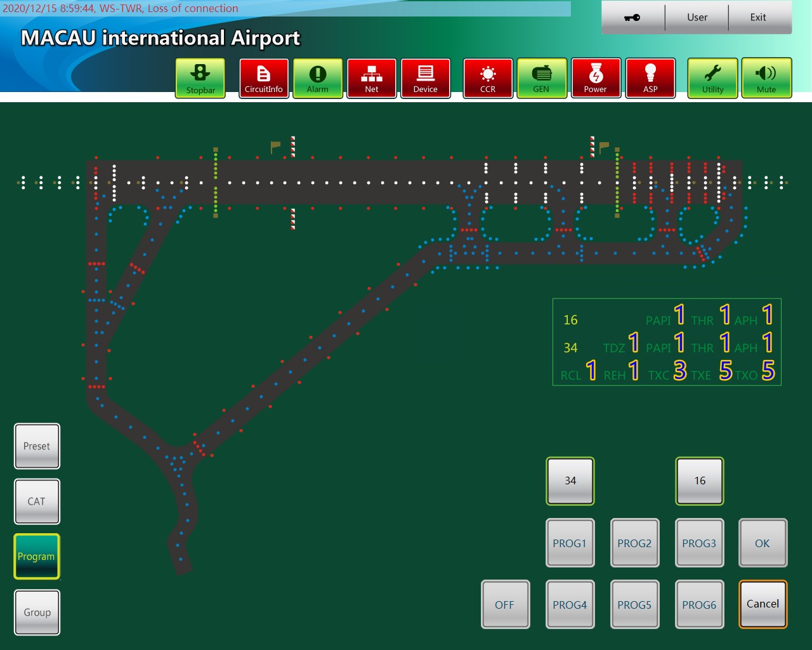Open the Net status page
The image size is (812, 650).
point(372,78)
